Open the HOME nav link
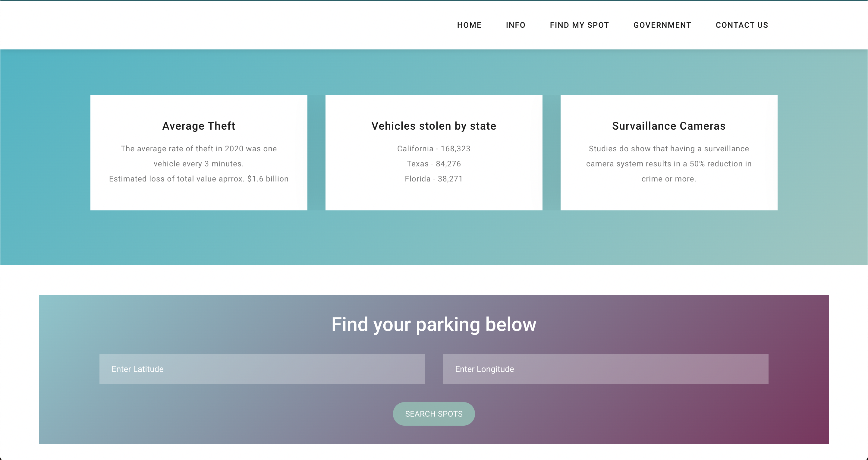Viewport: 868px width, 460px height. 469,25
